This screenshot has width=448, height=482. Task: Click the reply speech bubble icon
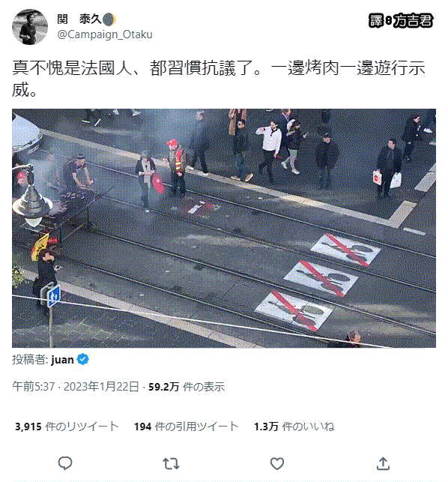(x=65, y=463)
